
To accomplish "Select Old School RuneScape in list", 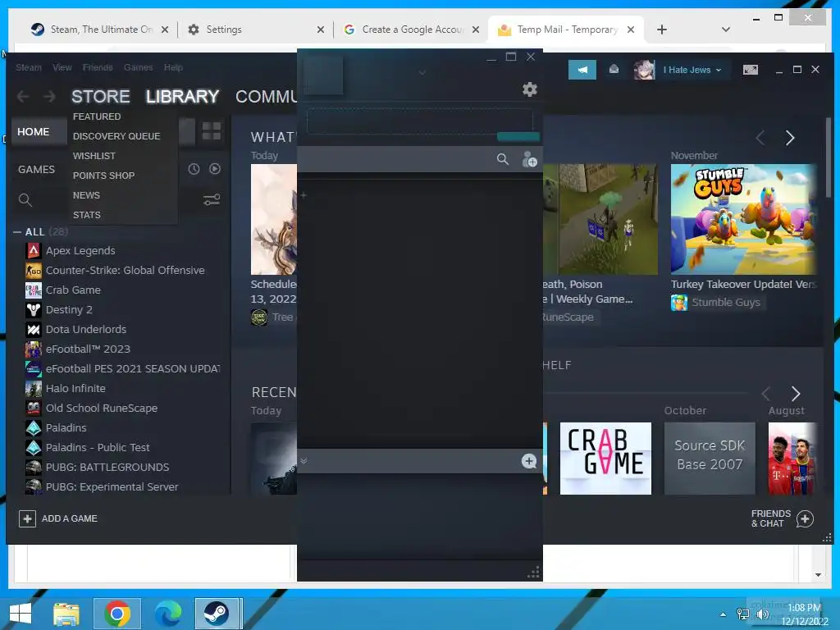I will 101,409.
